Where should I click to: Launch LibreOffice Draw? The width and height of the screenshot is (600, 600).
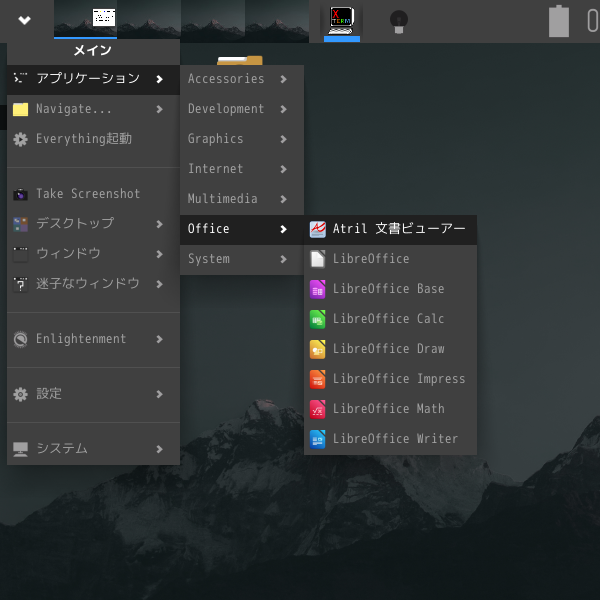[x=390, y=349]
